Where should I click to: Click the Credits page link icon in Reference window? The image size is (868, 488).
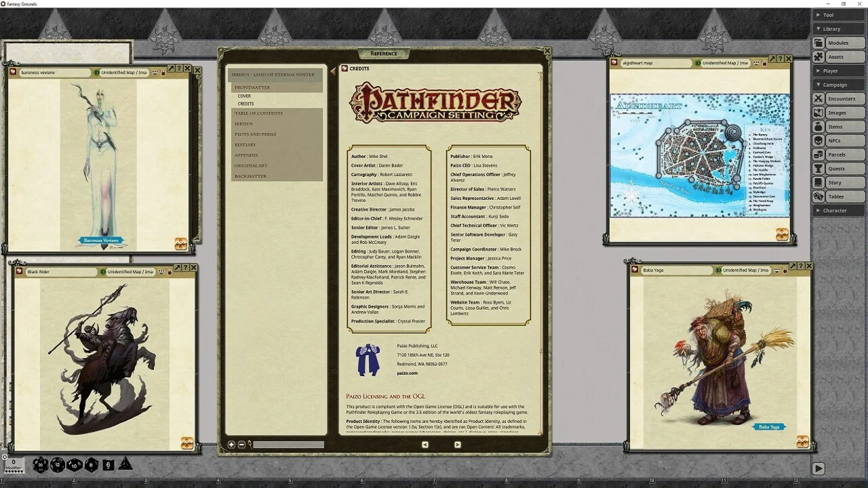click(344, 68)
